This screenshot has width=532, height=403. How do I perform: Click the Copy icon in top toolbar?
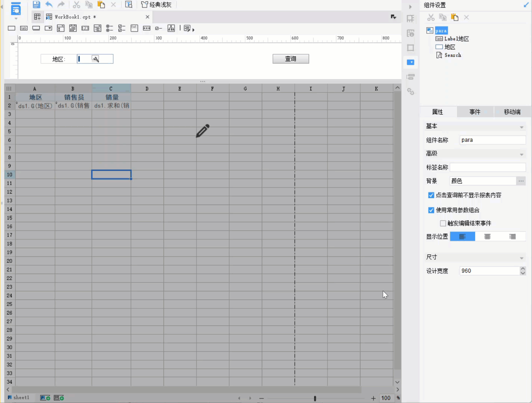[x=89, y=5]
